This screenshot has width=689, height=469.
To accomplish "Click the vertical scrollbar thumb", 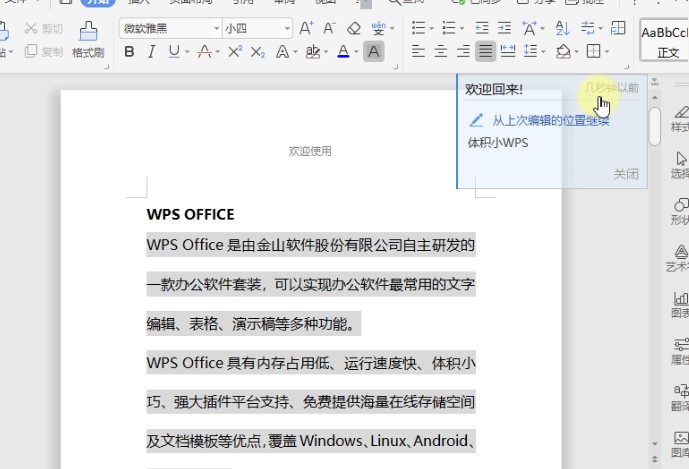I will coord(655,126).
